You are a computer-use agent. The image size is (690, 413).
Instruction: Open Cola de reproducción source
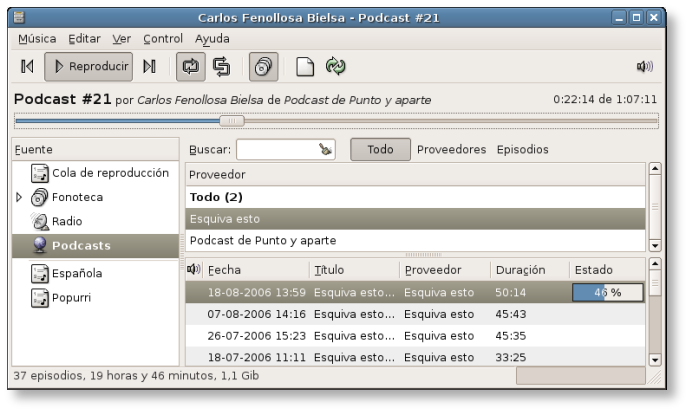[x=110, y=173]
